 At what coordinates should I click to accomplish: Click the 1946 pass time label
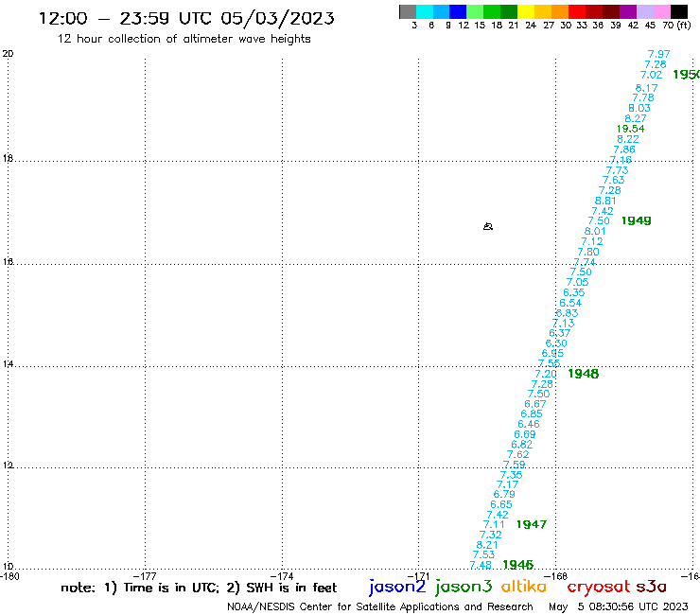[517, 565]
